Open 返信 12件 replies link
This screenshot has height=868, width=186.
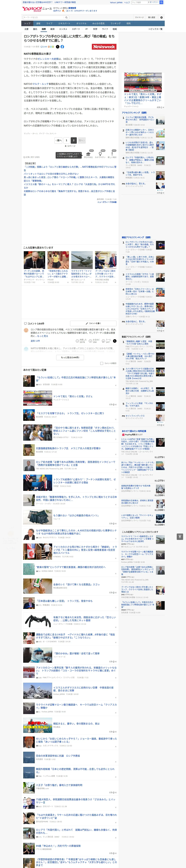[x=35, y=341]
